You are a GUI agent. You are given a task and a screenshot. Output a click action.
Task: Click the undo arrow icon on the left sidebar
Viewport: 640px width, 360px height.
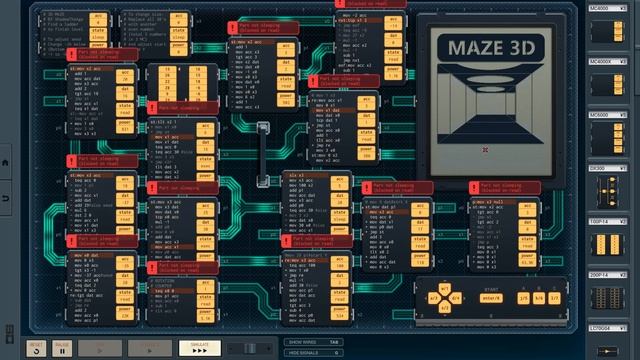tap(5, 198)
